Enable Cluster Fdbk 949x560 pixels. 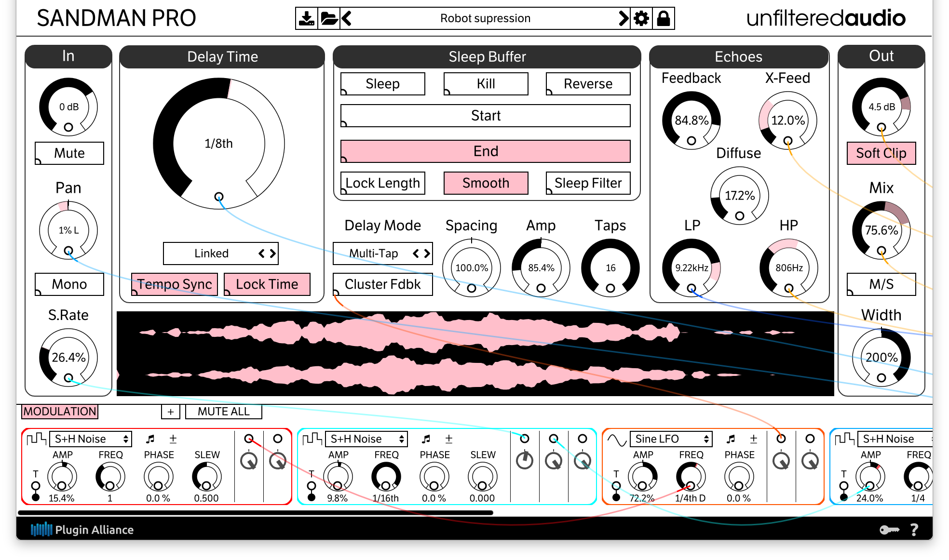(x=383, y=284)
